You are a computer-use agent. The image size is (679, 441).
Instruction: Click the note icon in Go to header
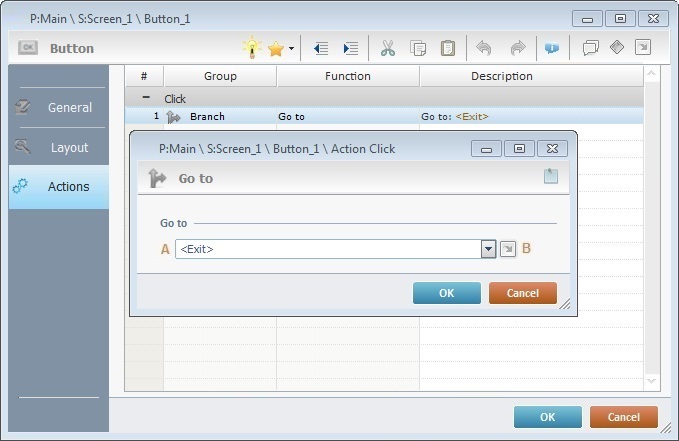(x=550, y=177)
